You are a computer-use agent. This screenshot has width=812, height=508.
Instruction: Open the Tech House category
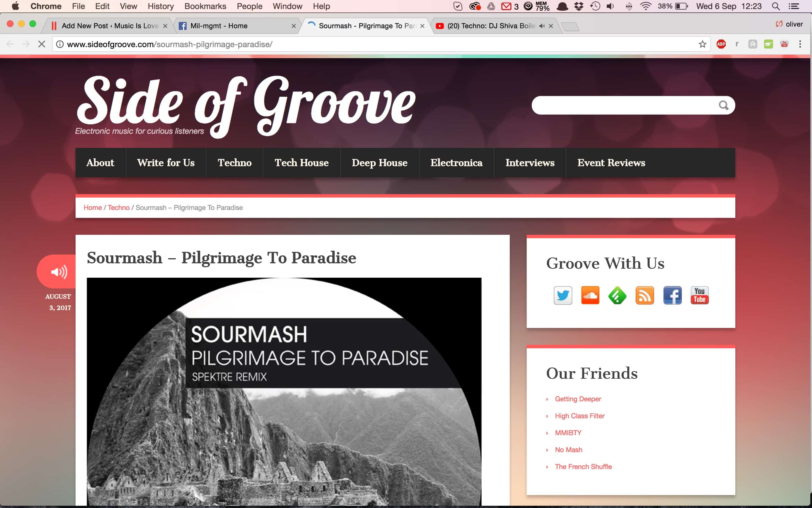tap(302, 163)
